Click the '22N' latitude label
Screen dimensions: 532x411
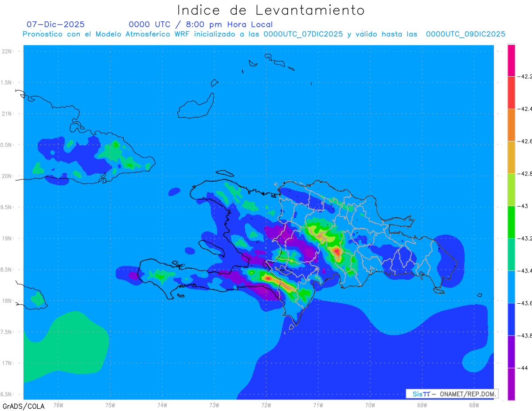click(7, 51)
